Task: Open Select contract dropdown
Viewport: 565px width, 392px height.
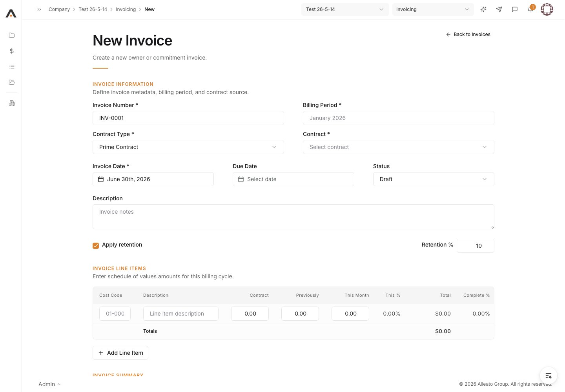Action: coord(399,147)
